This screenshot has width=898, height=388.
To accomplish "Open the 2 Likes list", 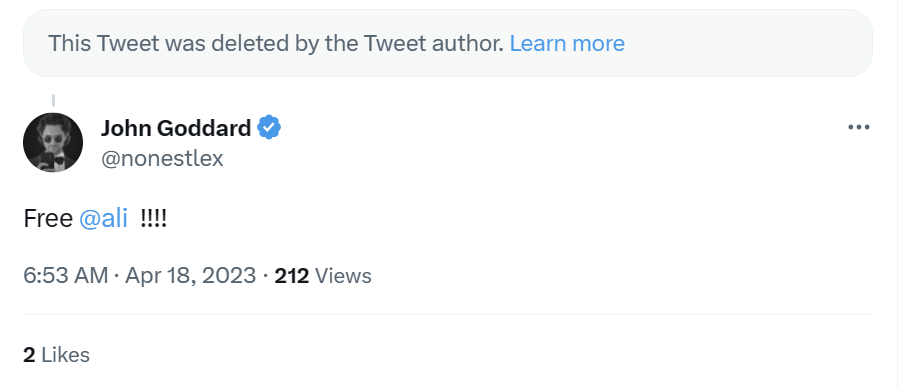I will (56, 355).
